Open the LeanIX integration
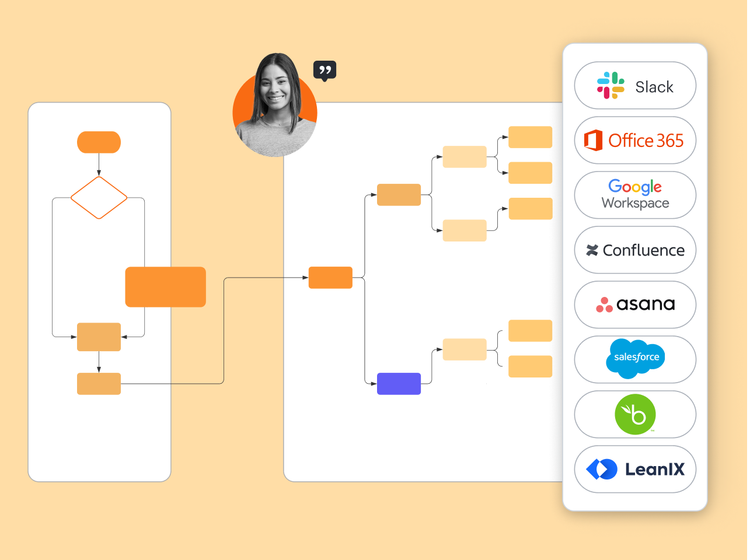This screenshot has height=560, width=750. coord(635,469)
